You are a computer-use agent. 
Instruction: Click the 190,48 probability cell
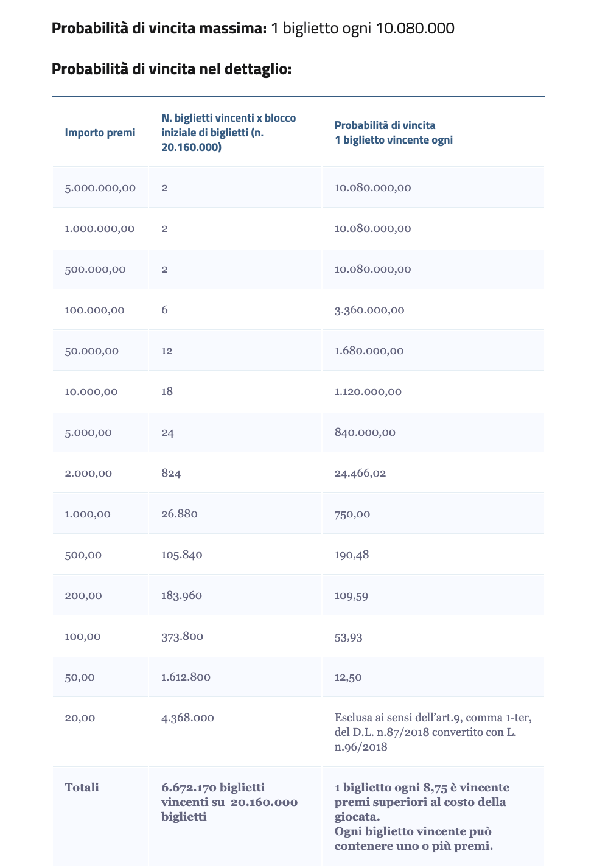pyautogui.click(x=352, y=555)
